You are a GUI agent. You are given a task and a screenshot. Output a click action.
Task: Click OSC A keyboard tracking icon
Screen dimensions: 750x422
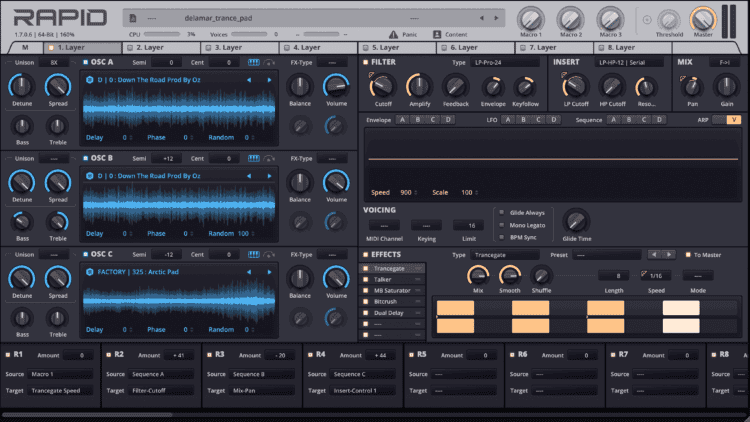(254, 62)
